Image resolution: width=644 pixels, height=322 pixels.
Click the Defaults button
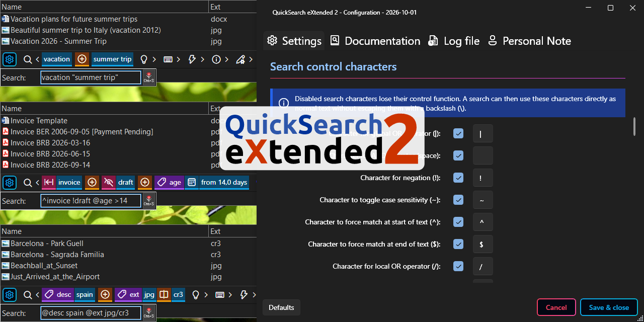click(281, 307)
